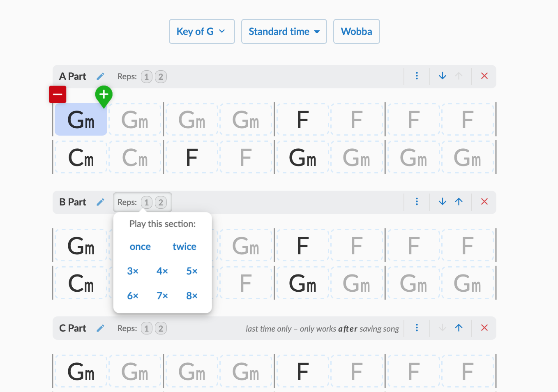558x392 pixels.
Task: Collapse the B Part Reps popup selector
Action: [x=143, y=202]
